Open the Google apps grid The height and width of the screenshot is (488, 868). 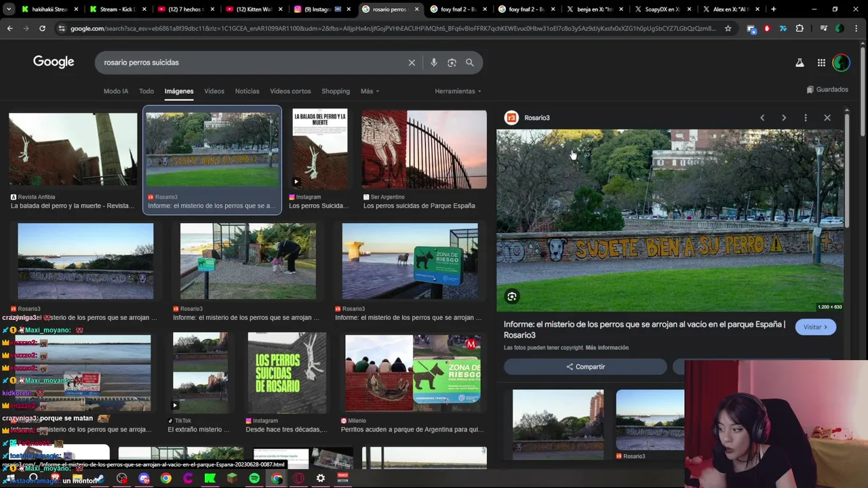(821, 62)
